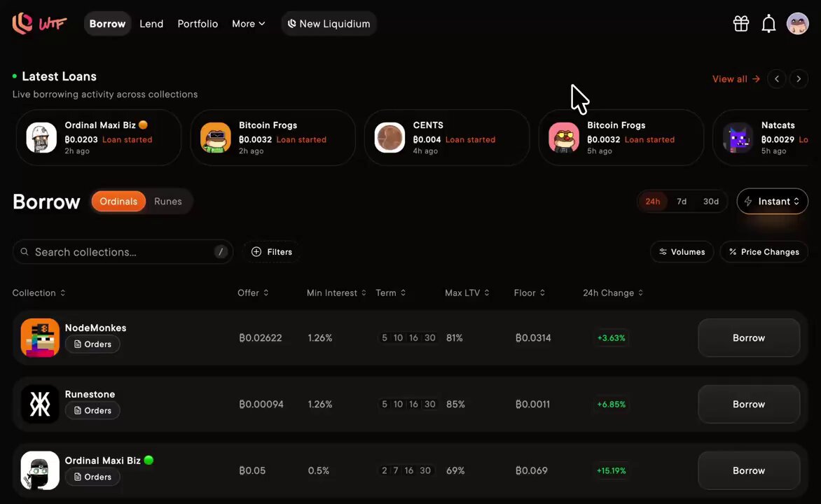Show next latest loans with right arrow
Viewport: 821px width, 504px height.
[x=799, y=79]
